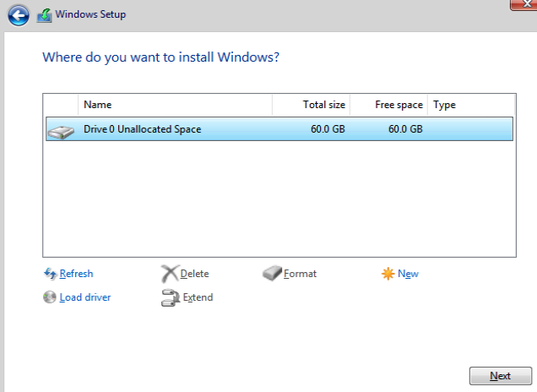Select the Format link text

coord(300,274)
